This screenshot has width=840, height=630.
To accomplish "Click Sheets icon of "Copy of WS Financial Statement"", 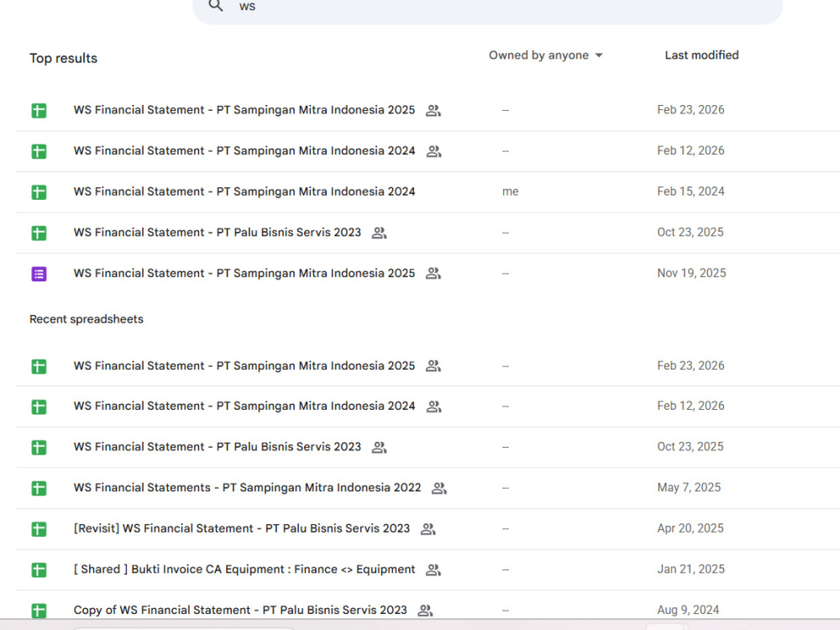I will [x=39, y=610].
